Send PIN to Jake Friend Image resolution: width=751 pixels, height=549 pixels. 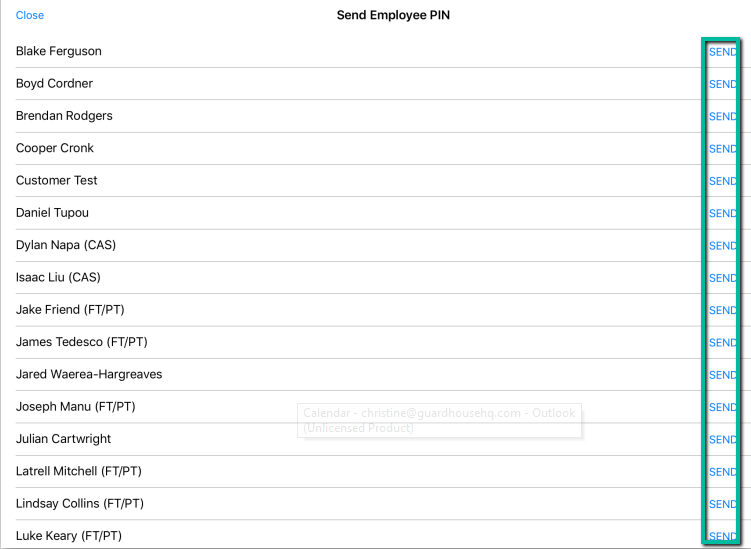pyautogui.click(x=723, y=310)
